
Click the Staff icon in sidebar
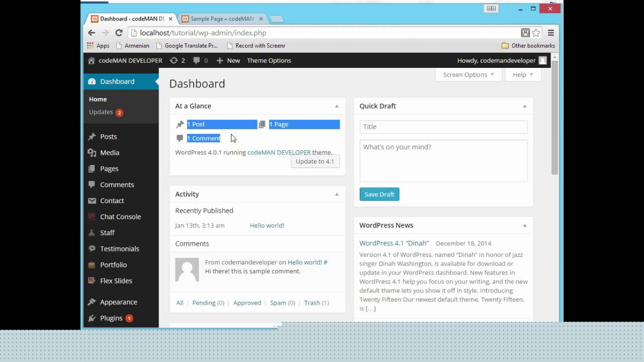(92, 233)
